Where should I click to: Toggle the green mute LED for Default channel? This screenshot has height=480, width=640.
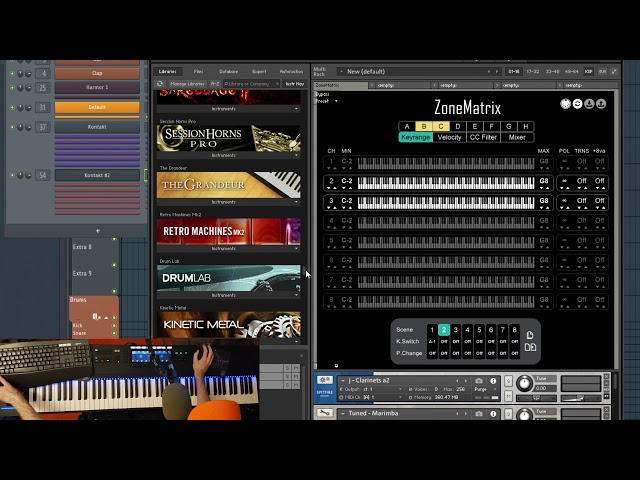click(12, 107)
